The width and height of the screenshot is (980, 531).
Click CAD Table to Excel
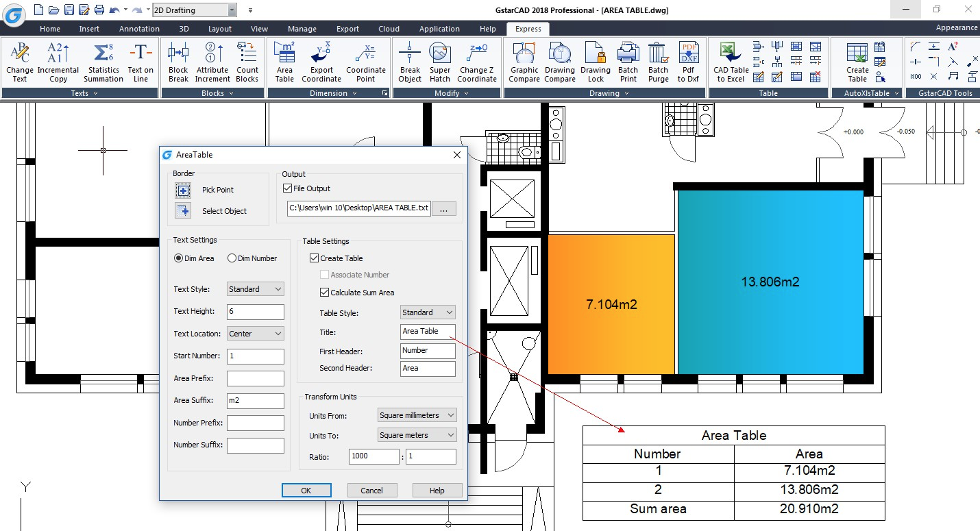[731, 62]
